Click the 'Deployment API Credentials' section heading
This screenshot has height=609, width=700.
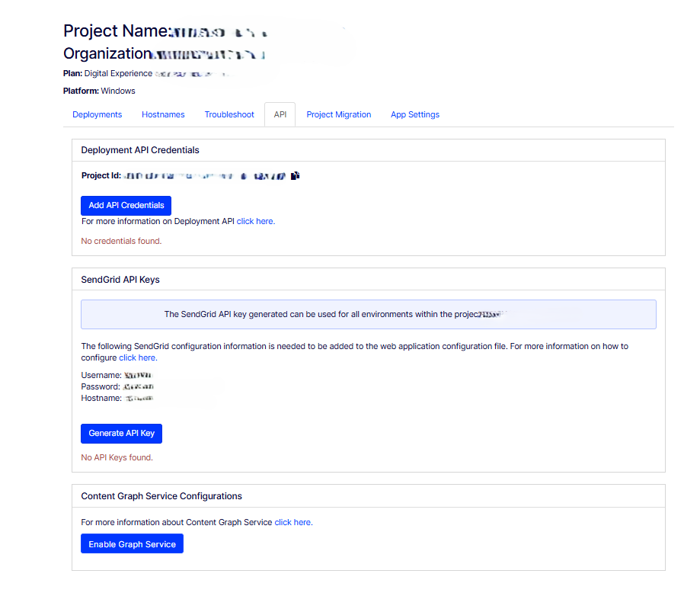139,150
